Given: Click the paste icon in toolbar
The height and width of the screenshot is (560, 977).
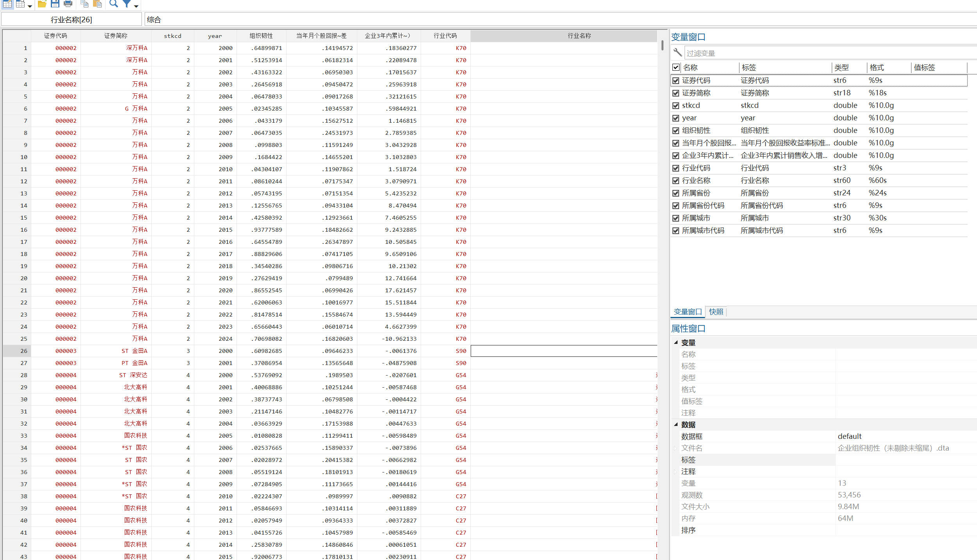Looking at the screenshot, I should pos(97,4).
